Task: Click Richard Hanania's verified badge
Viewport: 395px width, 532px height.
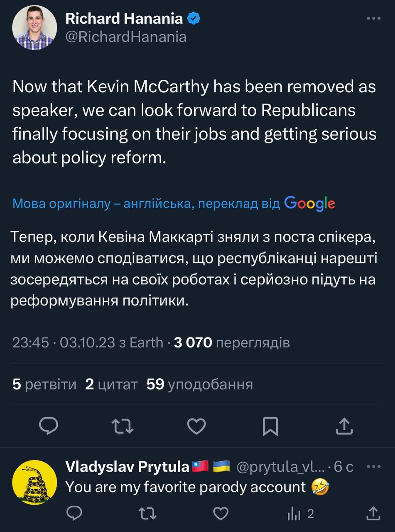Action: pos(195,19)
